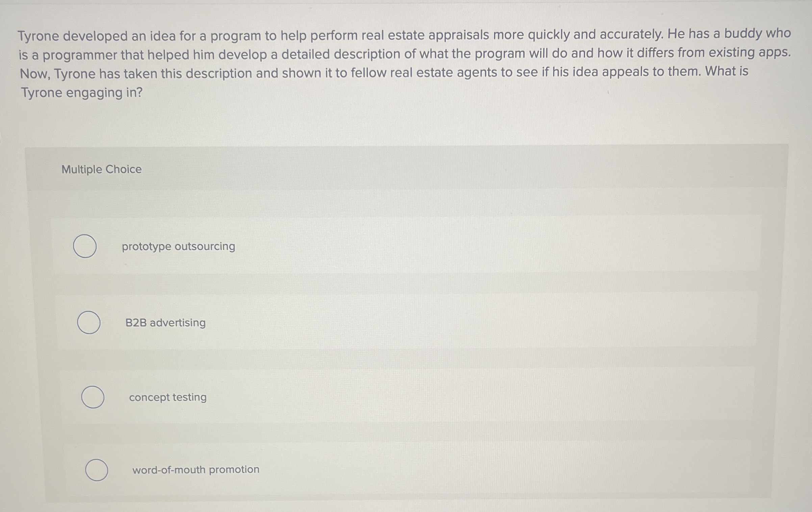Select the "prototype outsourcing" radio button

click(84, 246)
